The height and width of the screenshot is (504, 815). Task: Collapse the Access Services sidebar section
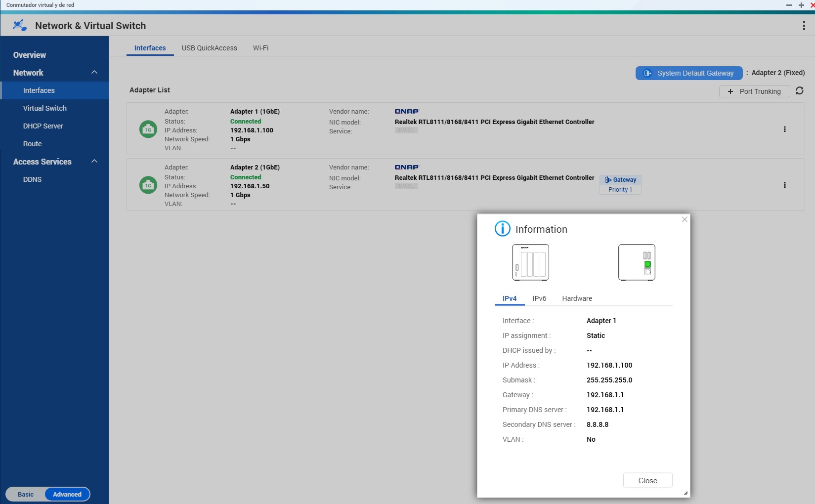(x=94, y=162)
